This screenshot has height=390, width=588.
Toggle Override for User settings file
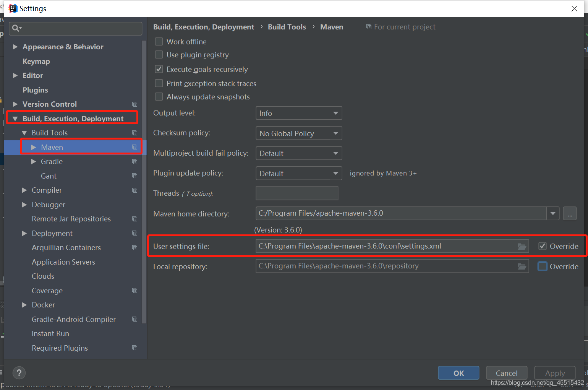(x=543, y=246)
